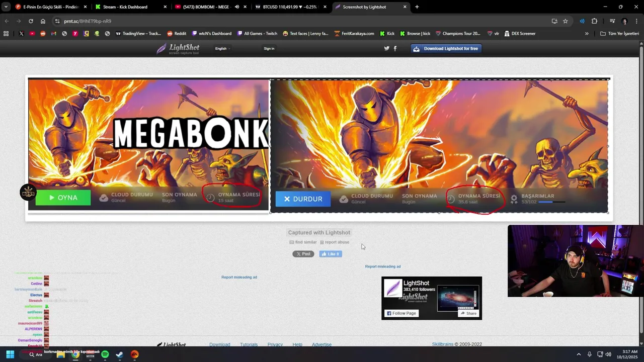Screen dimensions: 644x362
Task: Show hidden system tray icons
Action: [579, 354]
